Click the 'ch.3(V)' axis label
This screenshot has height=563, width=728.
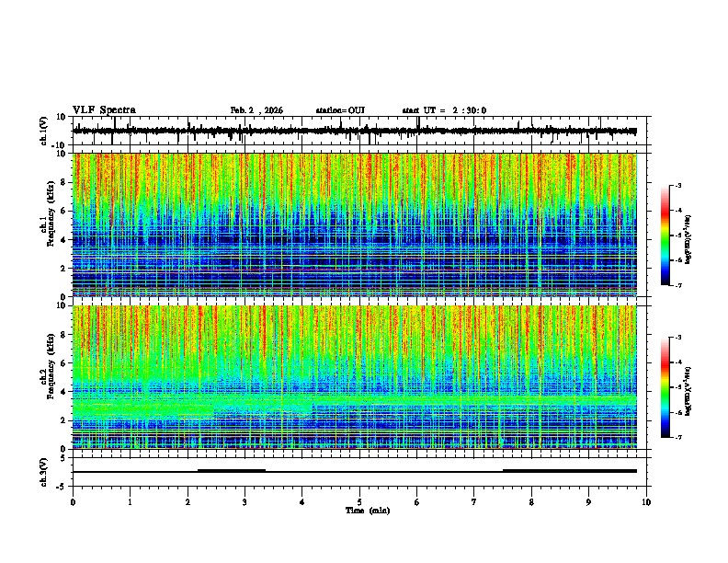[x=43, y=473]
